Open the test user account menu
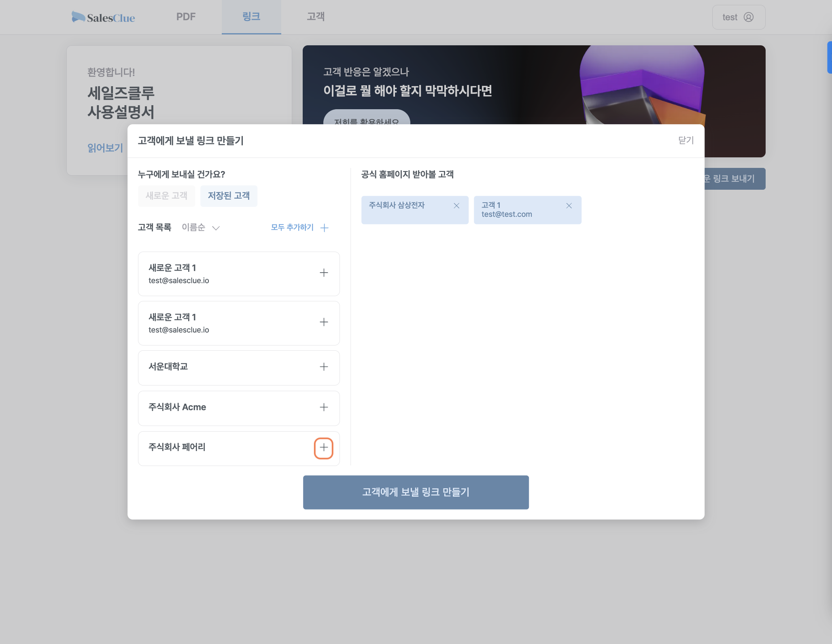 [x=739, y=17]
